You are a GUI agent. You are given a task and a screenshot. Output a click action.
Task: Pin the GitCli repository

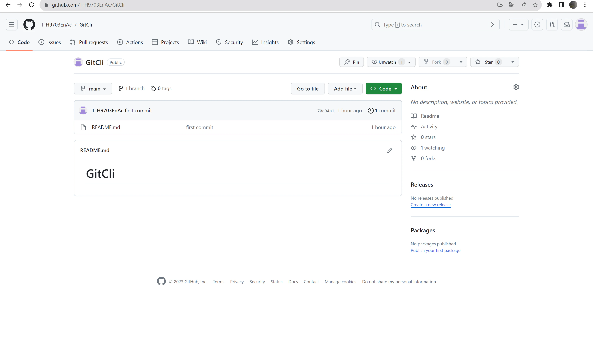coord(352,62)
